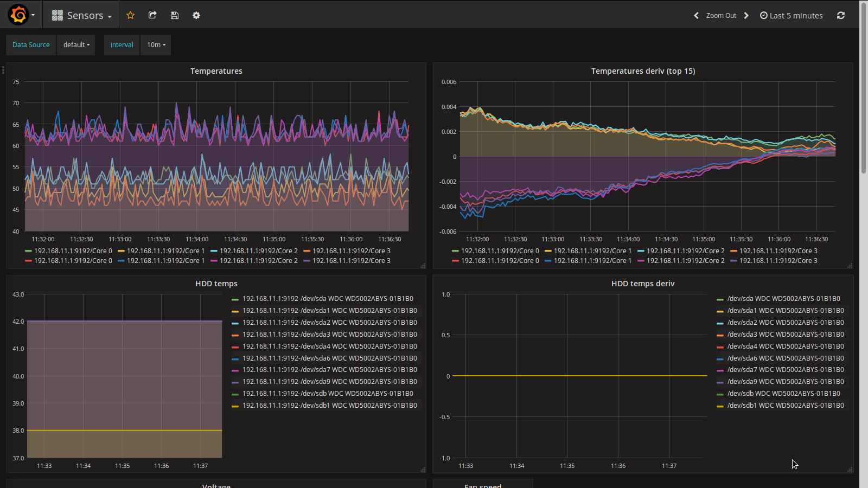The height and width of the screenshot is (488, 868).
Task: Open the Sensors dashboard picker dropdown
Action: click(81, 15)
